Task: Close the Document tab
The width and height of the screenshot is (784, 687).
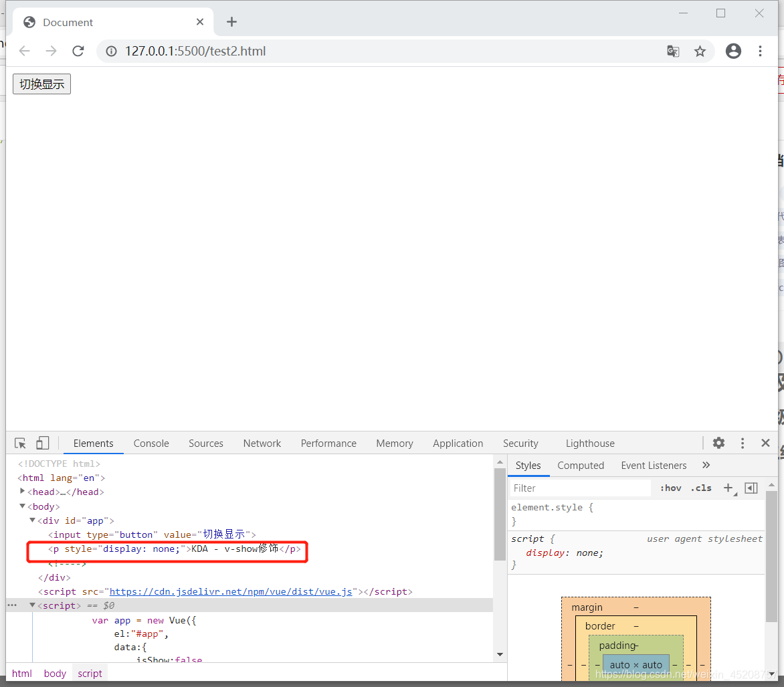Action: pyautogui.click(x=200, y=22)
